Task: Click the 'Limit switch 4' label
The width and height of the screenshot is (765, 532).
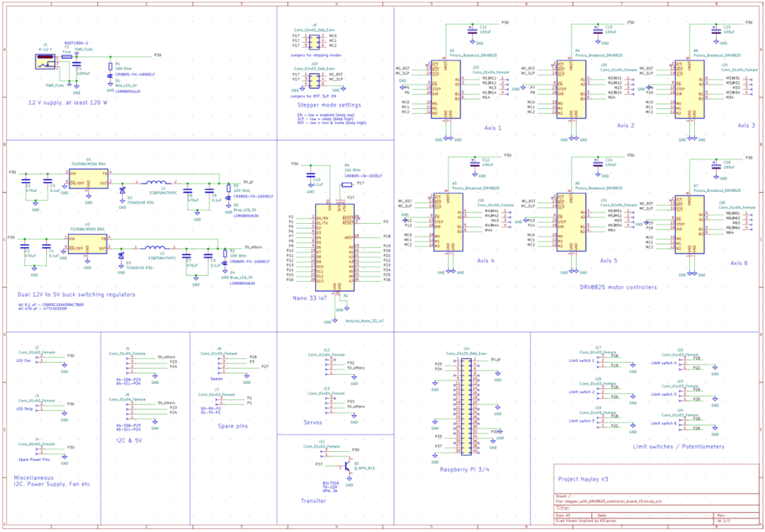Action: [664, 363]
